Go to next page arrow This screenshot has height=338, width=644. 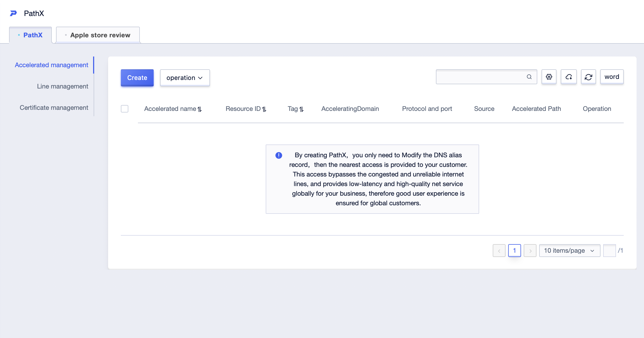point(530,251)
